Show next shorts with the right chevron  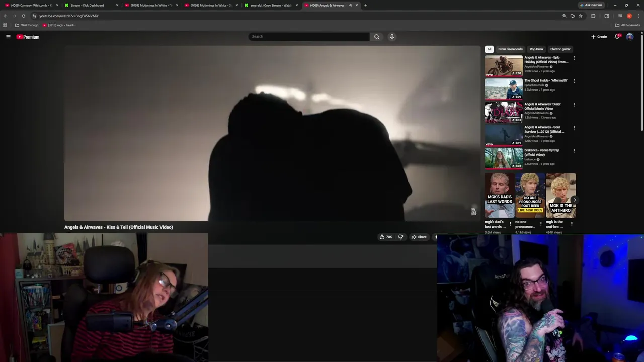[574, 200]
